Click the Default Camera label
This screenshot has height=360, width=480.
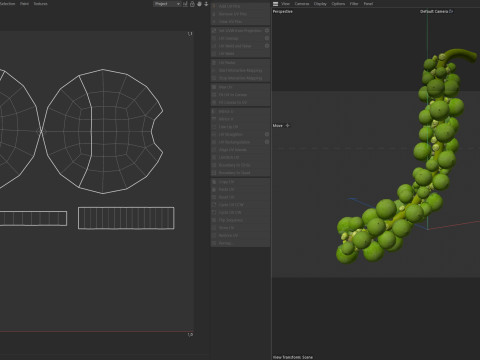pyautogui.click(x=434, y=12)
